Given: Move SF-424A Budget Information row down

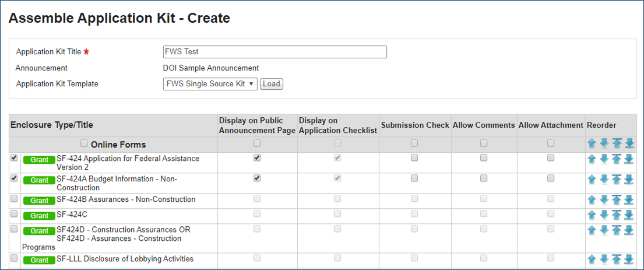Looking at the screenshot, I should point(604,179).
